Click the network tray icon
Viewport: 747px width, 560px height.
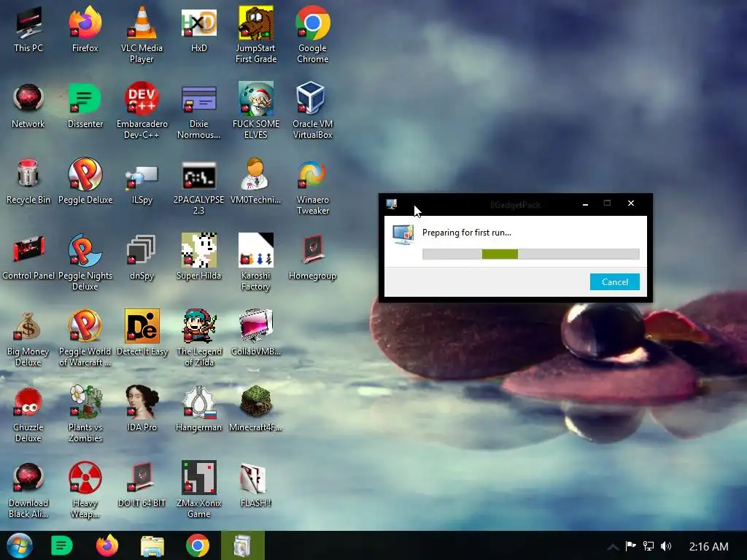coord(649,545)
